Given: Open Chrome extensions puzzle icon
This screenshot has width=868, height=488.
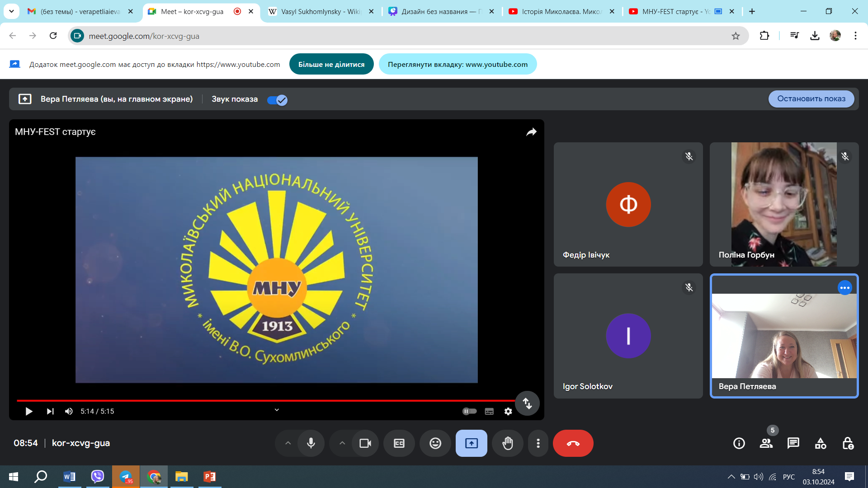Looking at the screenshot, I should click(x=764, y=36).
